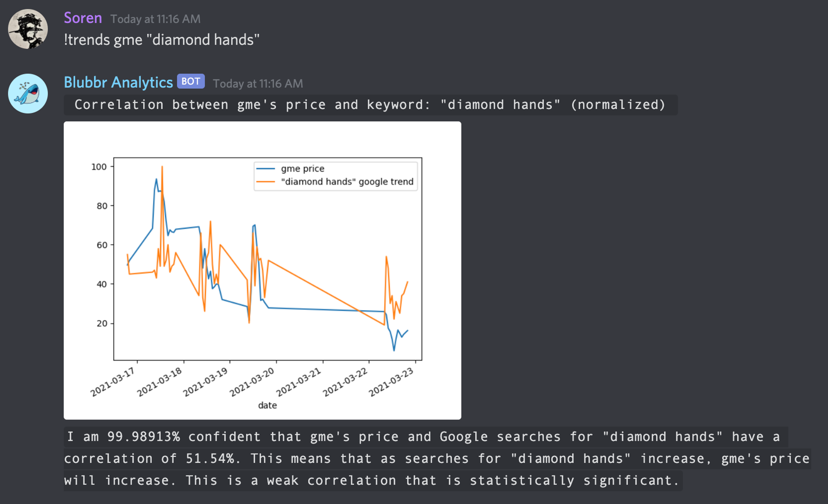Click the Soren username
The image size is (828, 504).
83,18
